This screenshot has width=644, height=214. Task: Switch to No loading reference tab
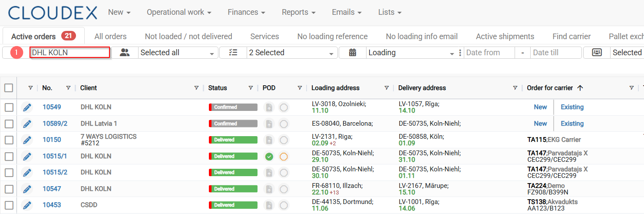point(332,37)
